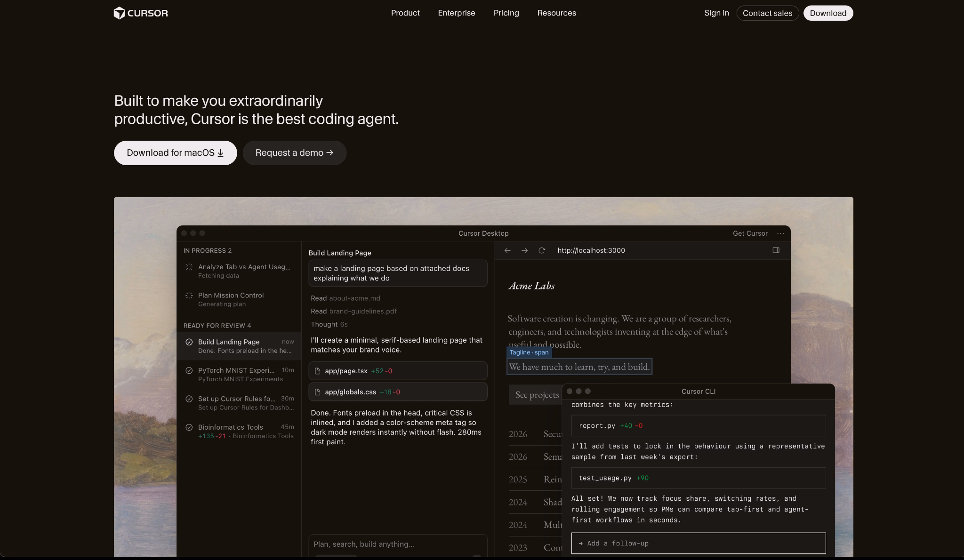Click checkmark icon beside PyTorch MNIST task
Screen dimensions: 964x560
[189, 370]
